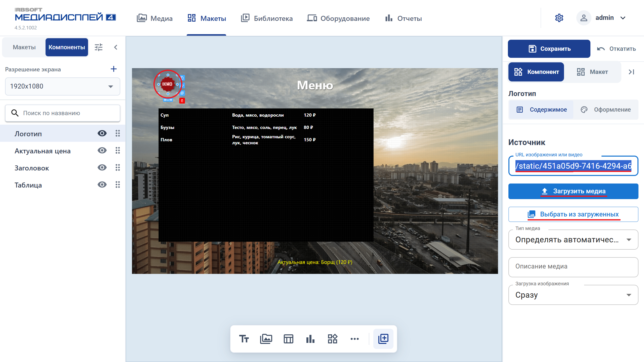Collapse the right properties panel
The height and width of the screenshot is (362, 644).
(631, 72)
